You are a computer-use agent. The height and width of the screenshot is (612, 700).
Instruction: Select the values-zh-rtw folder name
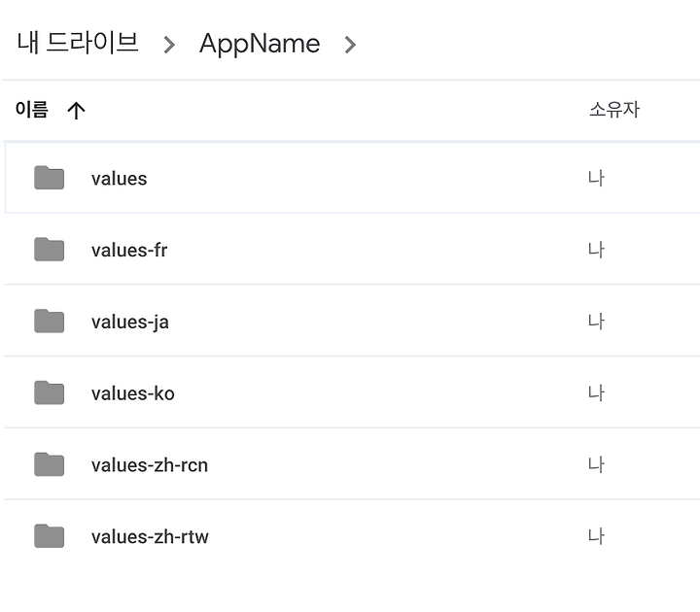coord(150,536)
